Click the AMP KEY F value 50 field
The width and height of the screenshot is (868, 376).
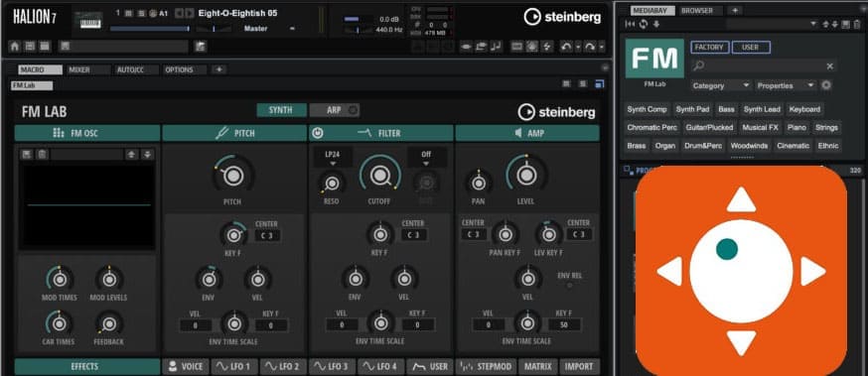tap(564, 324)
